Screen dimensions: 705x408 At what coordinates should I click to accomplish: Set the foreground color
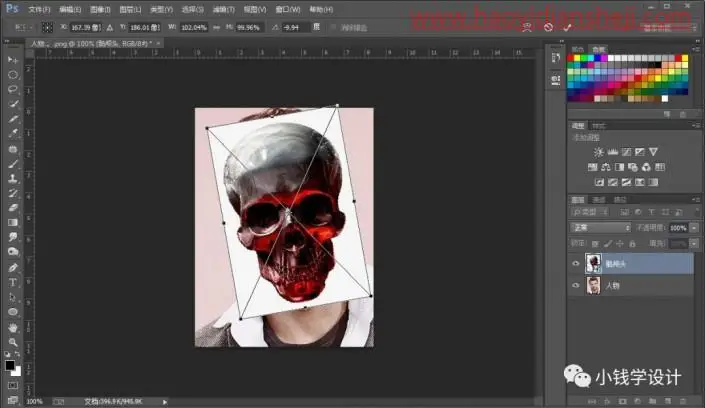click(x=9, y=365)
